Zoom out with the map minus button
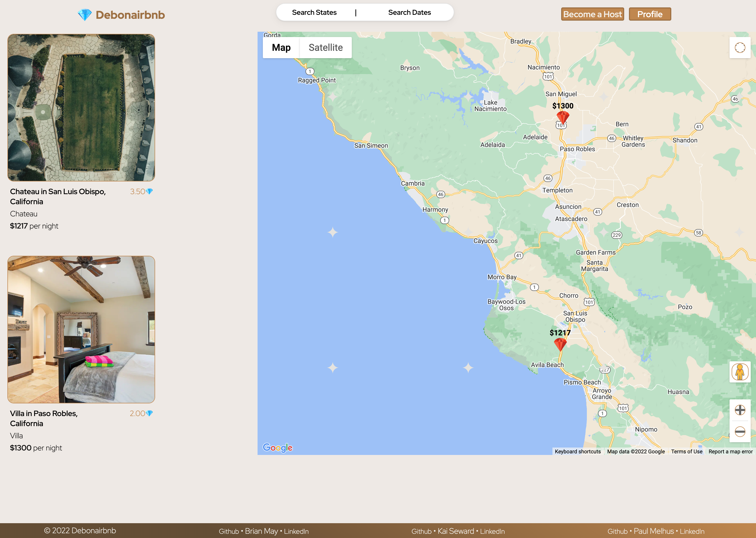The height and width of the screenshot is (538, 756). click(x=740, y=431)
